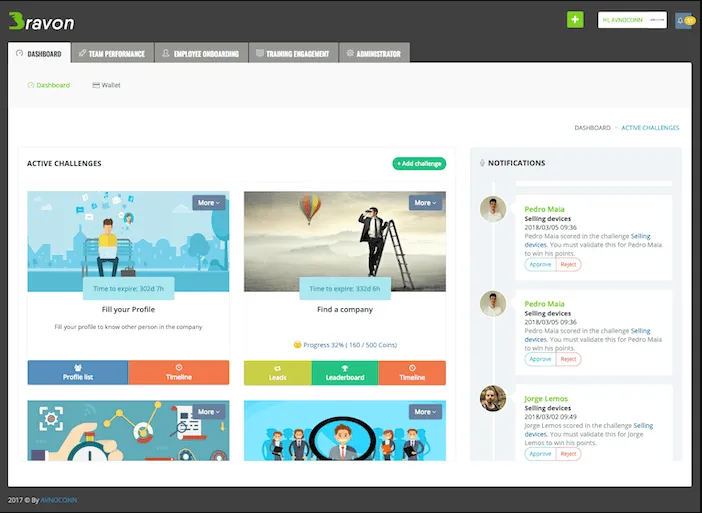Open Timeline on Find a company card
This screenshot has width=702, height=513.
click(412, 373)
